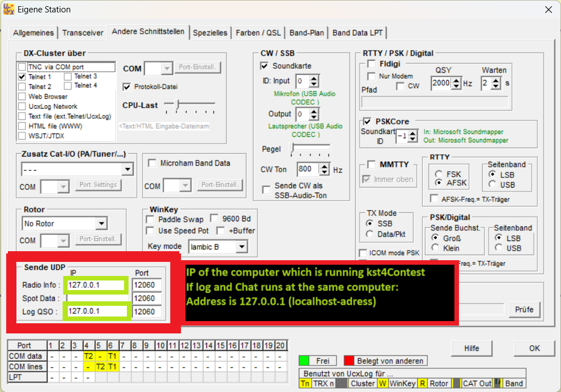Viewport: 561px width, 392px height.
Task: Choose Data/Pkt TX mode
Action: [370, 234]
